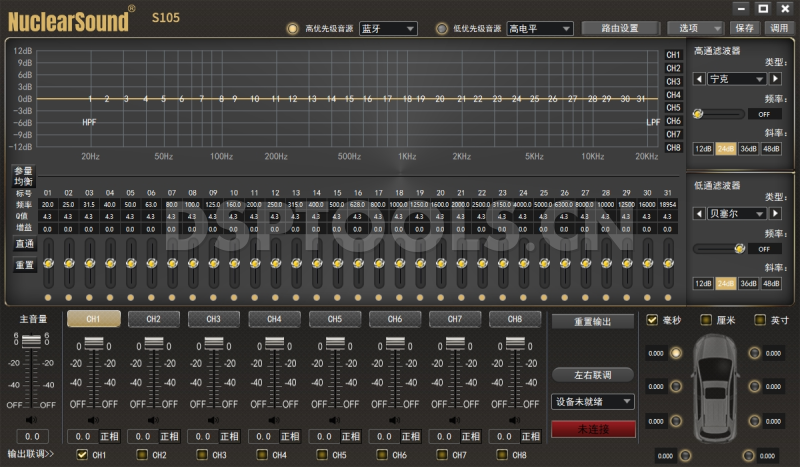Enable the CH2 output link checkbox
The height and width of the screenshot is (467, 800).
(142, 455)
